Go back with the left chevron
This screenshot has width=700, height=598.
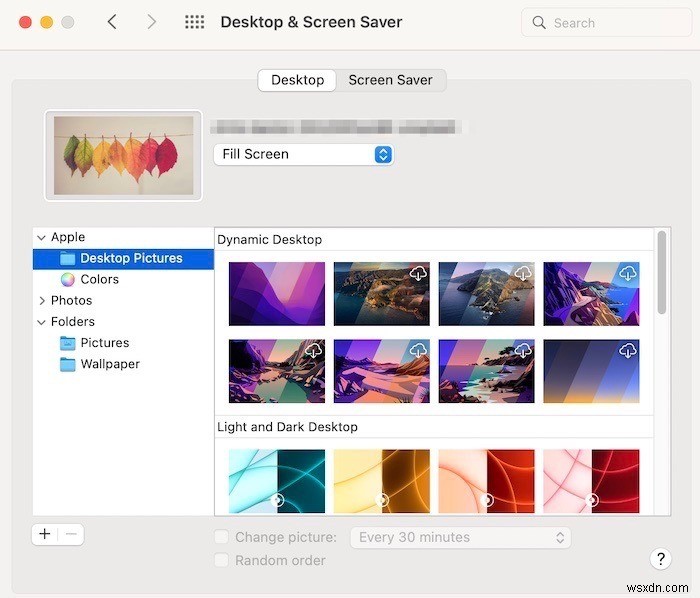point(112,21)
